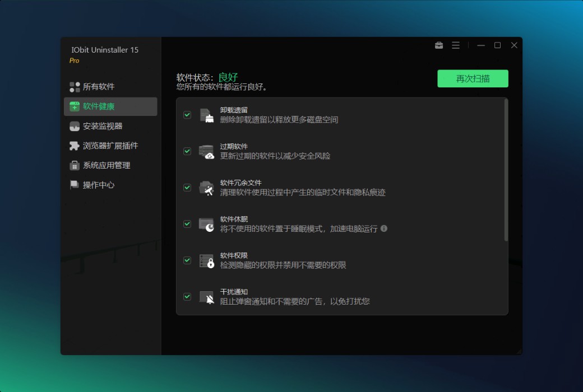The image size is (583, 392).
Task: Click the 卸载遗留 item title
Action: coord(234,110)
